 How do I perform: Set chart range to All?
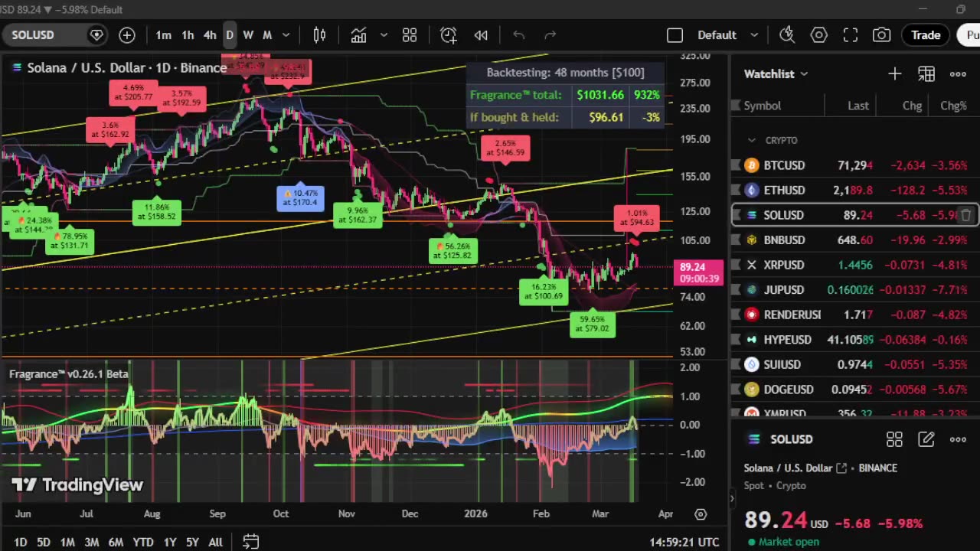tap(216, 542)
